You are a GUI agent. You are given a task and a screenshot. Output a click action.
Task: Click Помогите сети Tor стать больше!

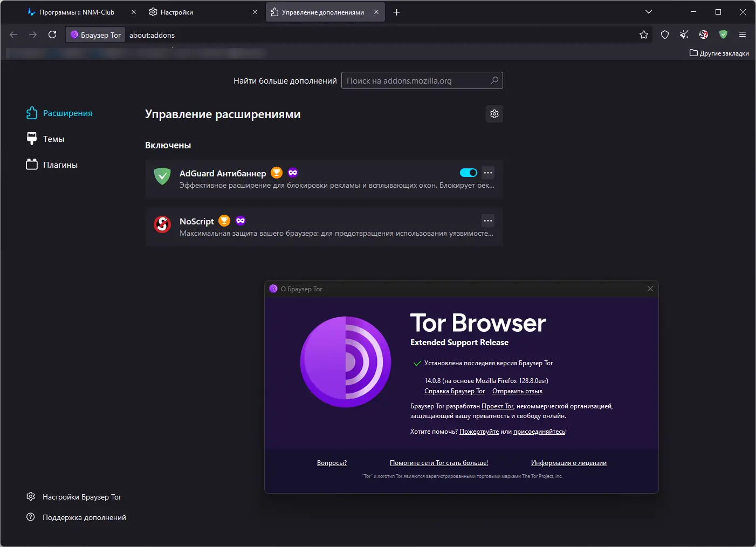click(439, 463)
